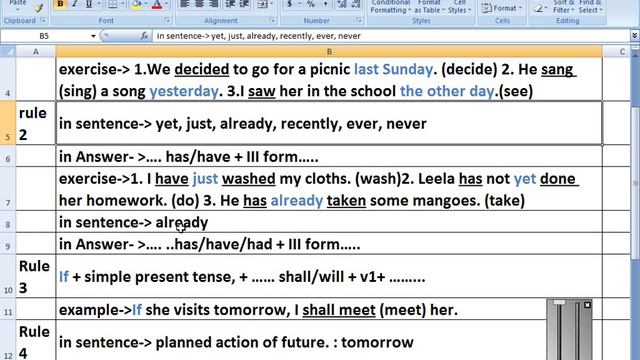640x360 pixels.
Task: Open the borders dropdown arrow
Action: [122, 4]
